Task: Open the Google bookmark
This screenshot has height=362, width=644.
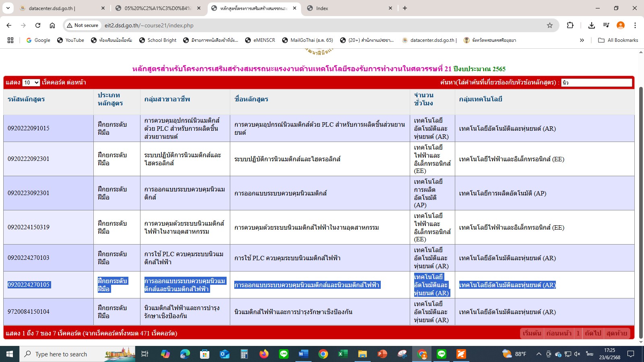Action: coord(38,40)
